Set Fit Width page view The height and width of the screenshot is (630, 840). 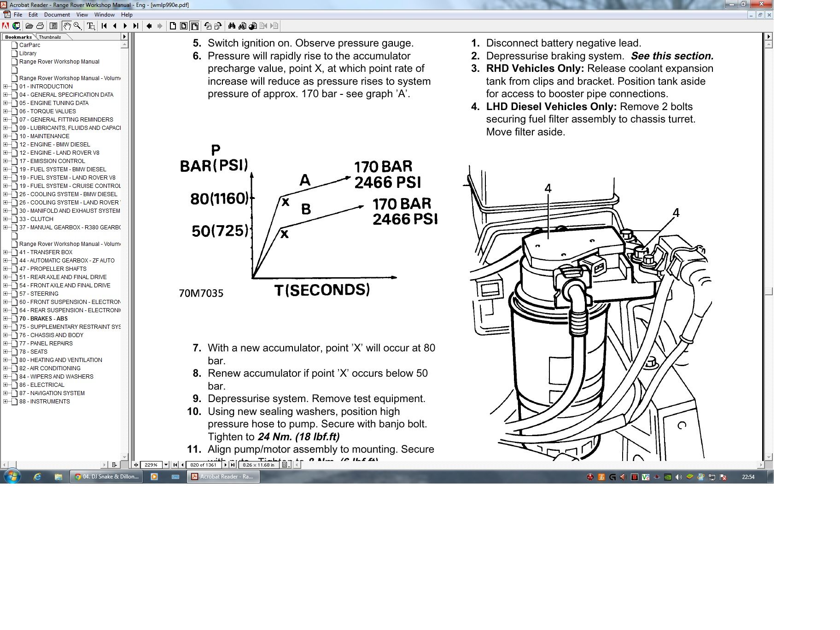pos(194,26)
